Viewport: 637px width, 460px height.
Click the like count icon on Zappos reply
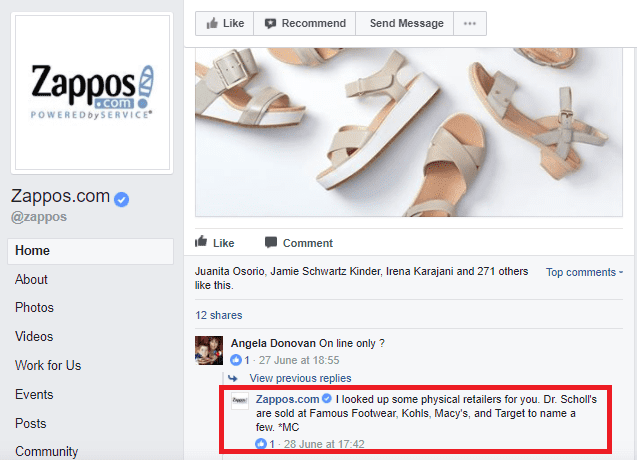click(261, 443)
